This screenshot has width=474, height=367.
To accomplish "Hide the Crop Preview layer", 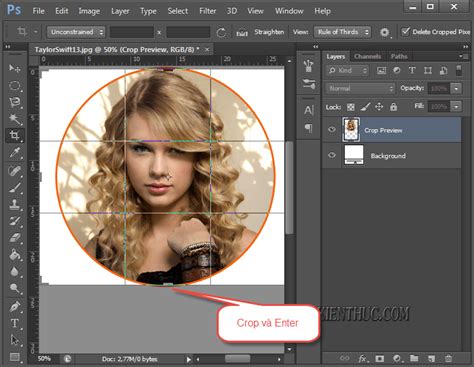I will [332, 129].
